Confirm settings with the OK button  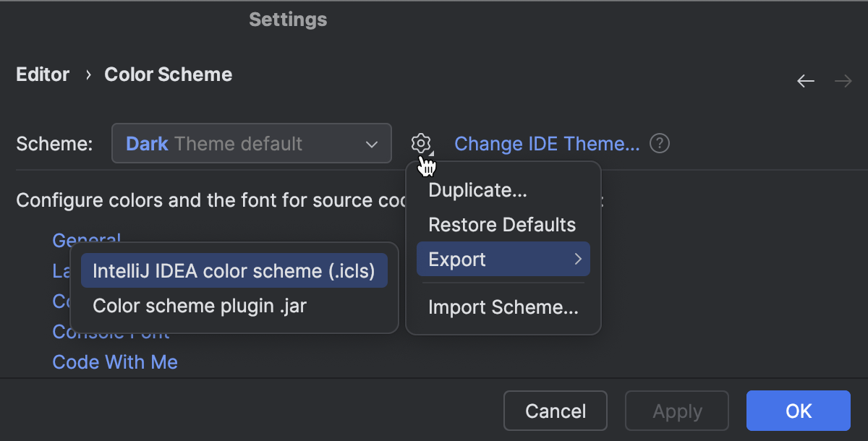pos(798,411)
